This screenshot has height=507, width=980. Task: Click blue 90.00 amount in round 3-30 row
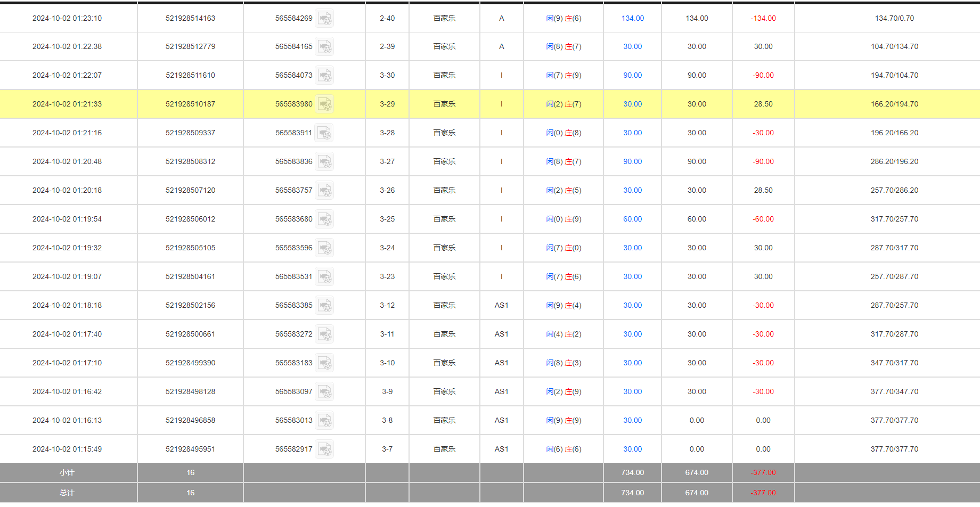(x=632, y=76)
